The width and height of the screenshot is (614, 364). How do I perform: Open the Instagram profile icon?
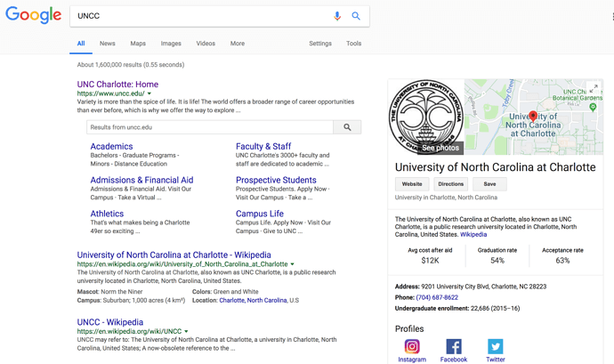click(412, 346)
